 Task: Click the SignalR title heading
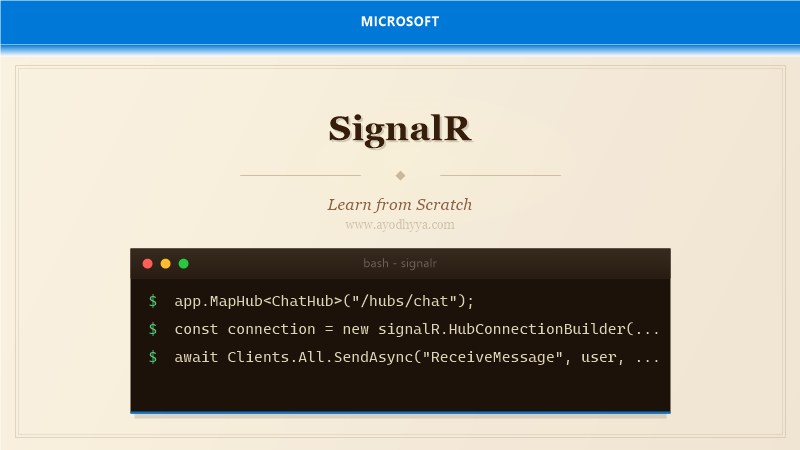(400, 129)
